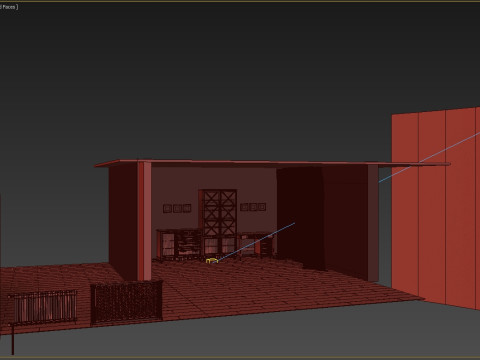Select the front column of the room
The height and width of the screenshot is (360, 480).
(144, 221)
